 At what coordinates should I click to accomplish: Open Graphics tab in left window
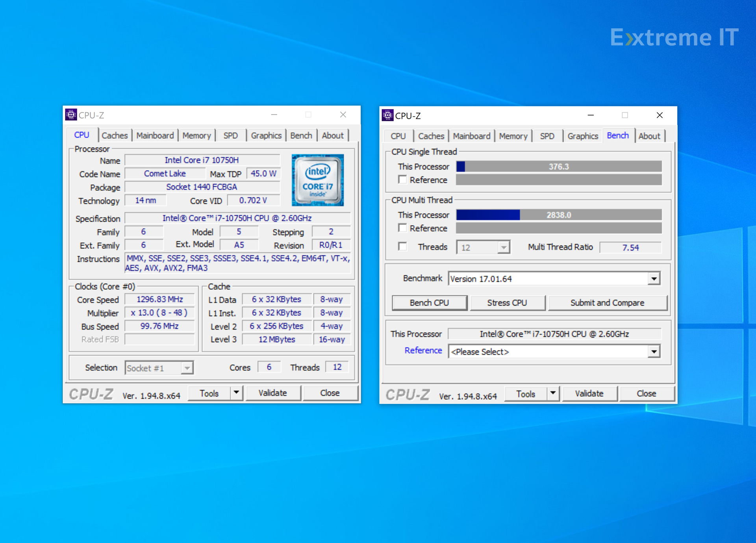[x=266, y=135]
